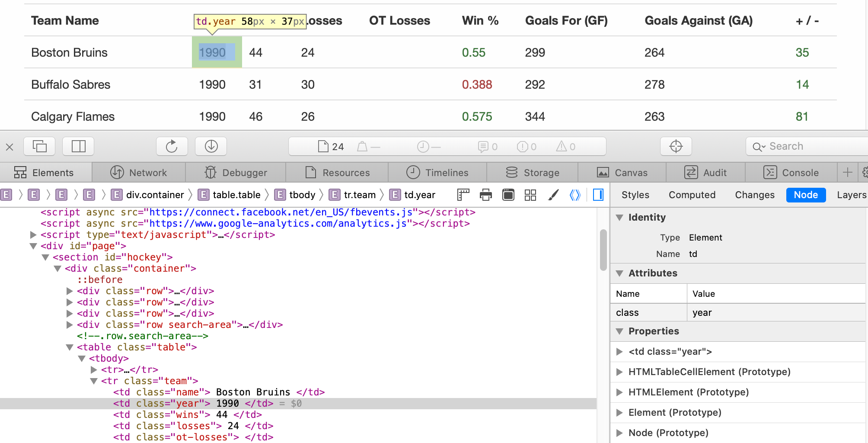Open the Storage tab
Screen dimensions: 868x443
point(533,173)
